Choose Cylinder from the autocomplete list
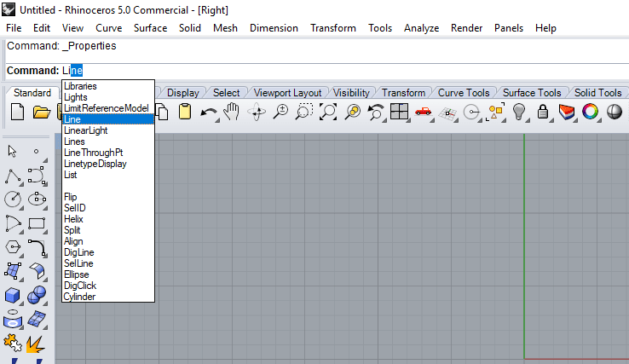 [108, 297]
